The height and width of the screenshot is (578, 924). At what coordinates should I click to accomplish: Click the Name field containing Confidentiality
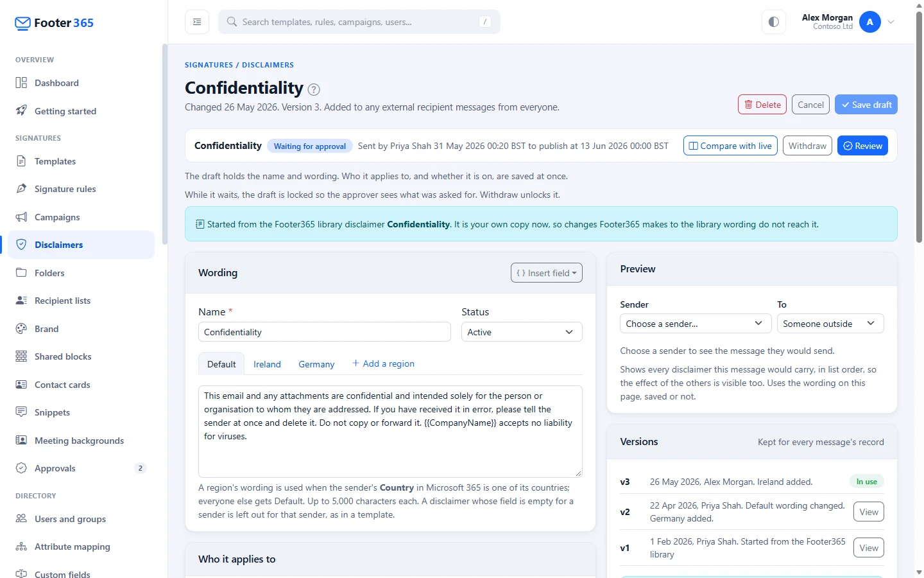[325, 332]
